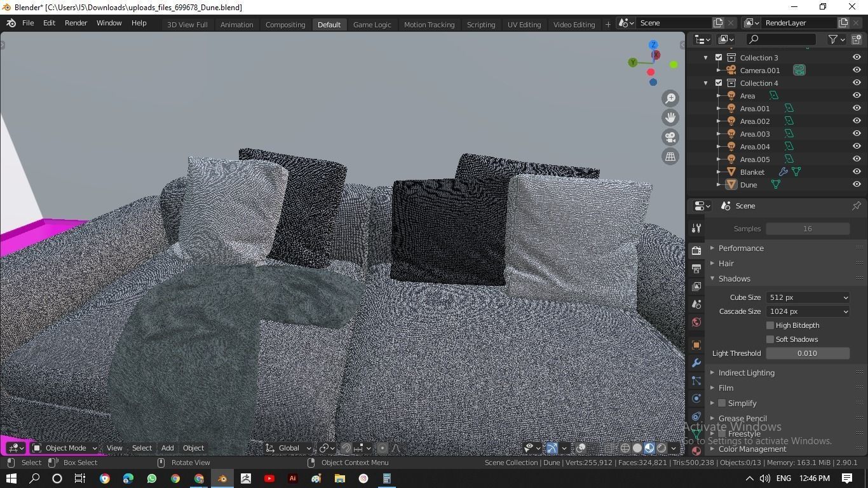Enable the Simplify checkbox
This screenshot has height=488, width=868.
click(x=722, y=403)
